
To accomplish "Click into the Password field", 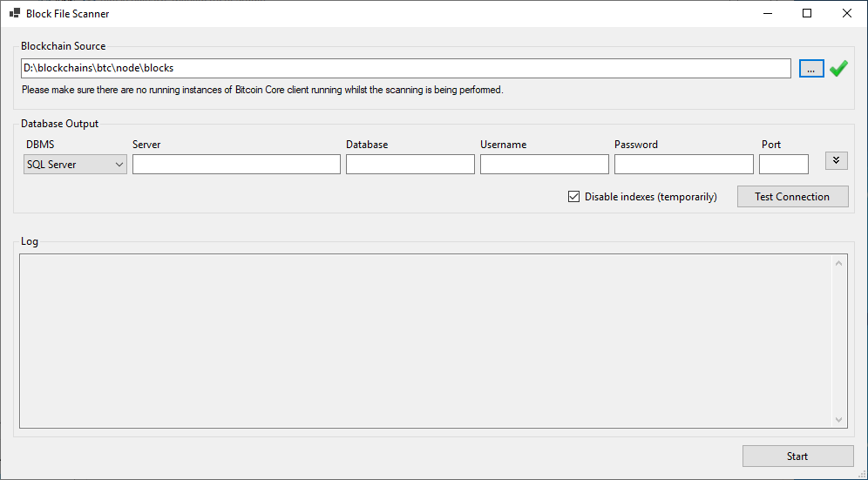I will point(683,165).
